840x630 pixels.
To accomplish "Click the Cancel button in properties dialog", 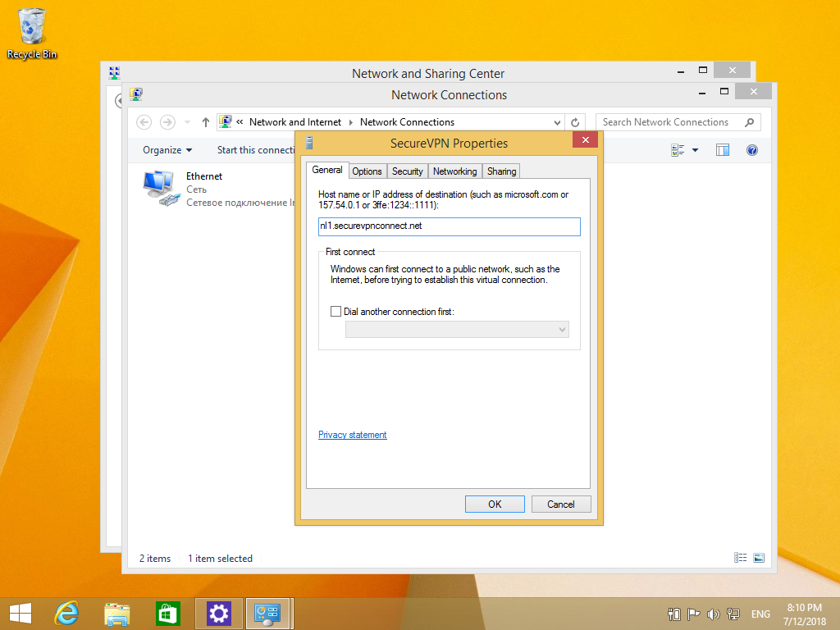I will [561, 504].
